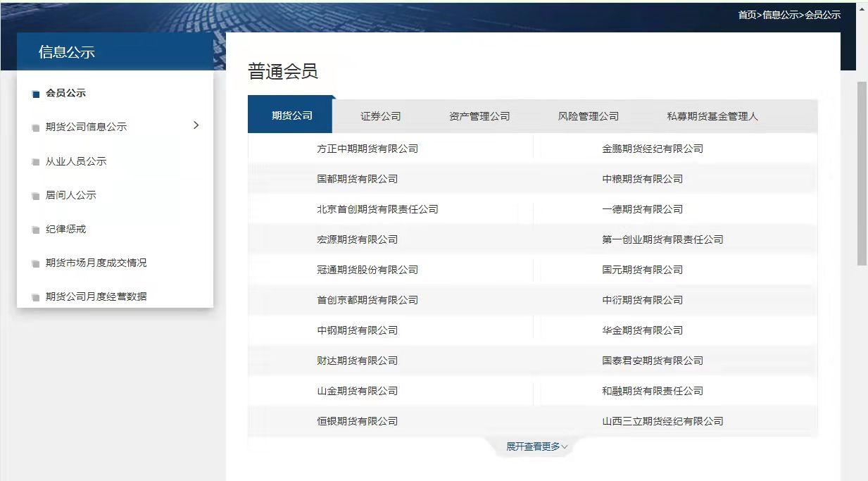
Task: Select 金鹏期货经纪有限公司 in the list
Action: tap(653, 149)
